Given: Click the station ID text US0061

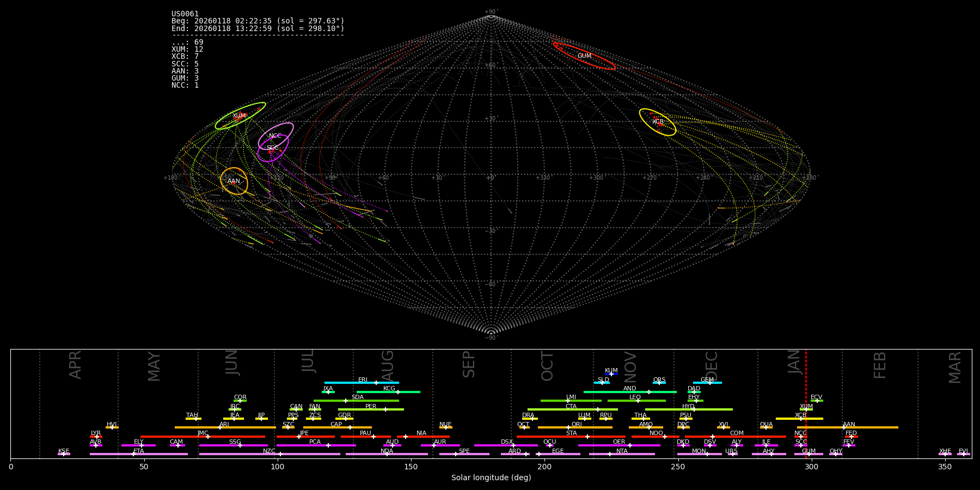Looking at the screenshot, I should click(185, 14).
